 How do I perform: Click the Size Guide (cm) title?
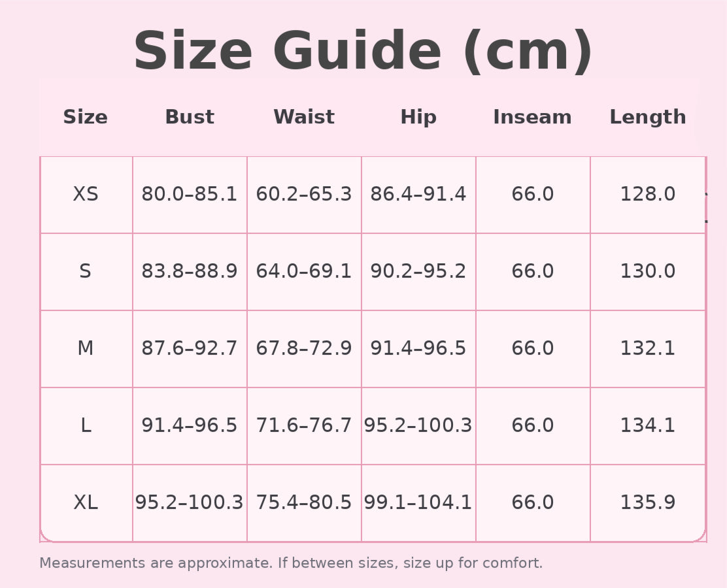tap(363, 52)
